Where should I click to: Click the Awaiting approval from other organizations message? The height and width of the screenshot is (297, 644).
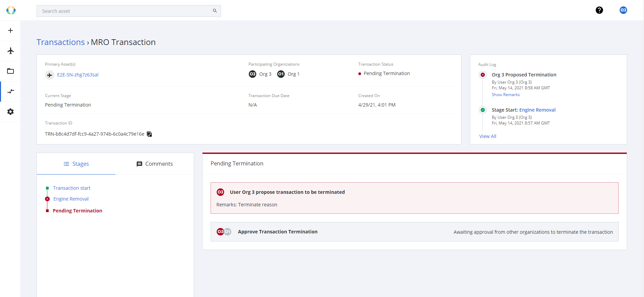coord(533,232)
